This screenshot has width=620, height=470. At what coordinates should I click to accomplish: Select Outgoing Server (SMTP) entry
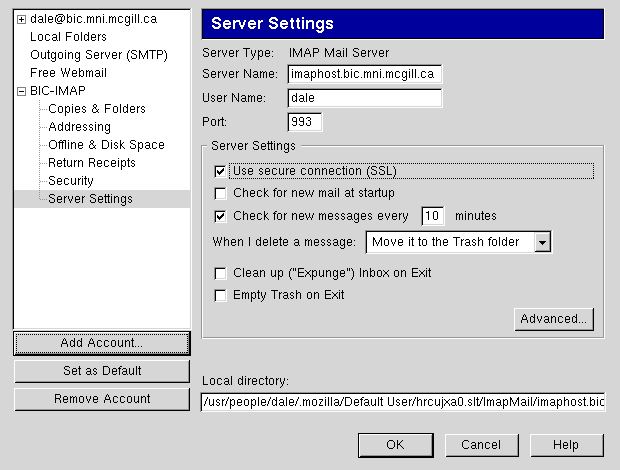(98, 55)
